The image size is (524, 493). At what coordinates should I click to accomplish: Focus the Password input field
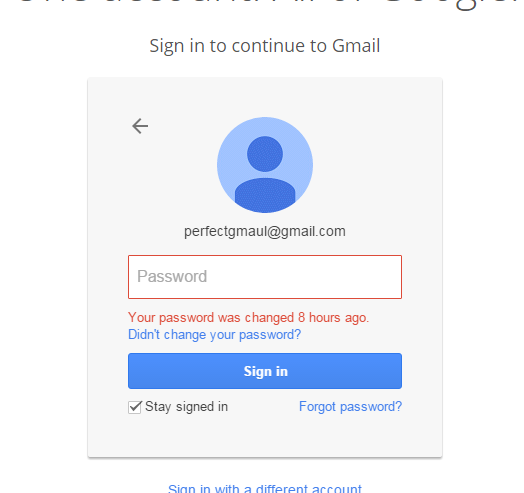point(265,277)
